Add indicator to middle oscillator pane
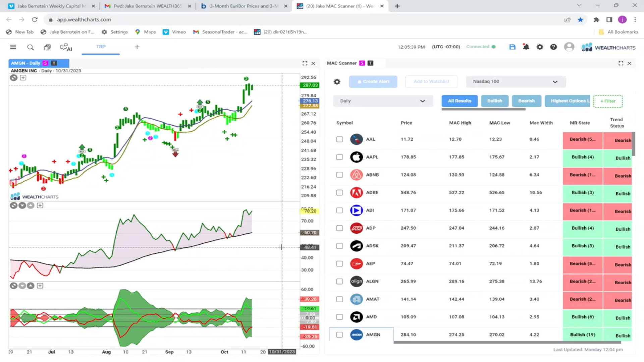 [40, 205]
